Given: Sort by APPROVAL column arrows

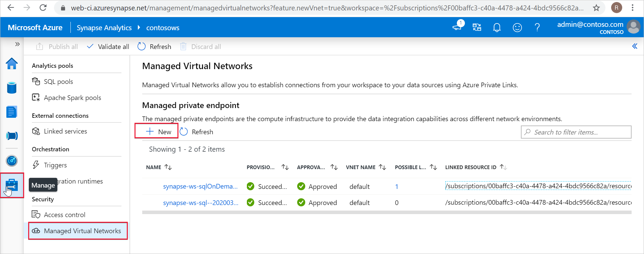Looking at the screenshot, I should 334,167.
